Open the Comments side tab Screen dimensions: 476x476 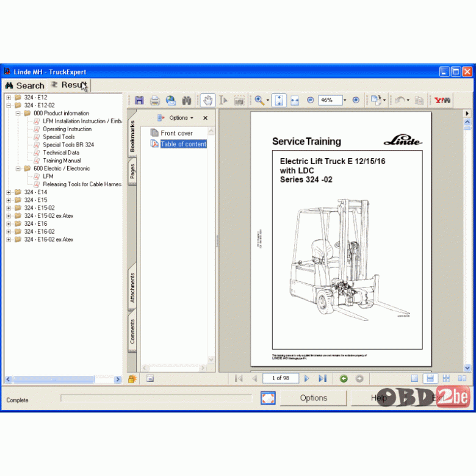pyautogui.click(x=132, y=331)
